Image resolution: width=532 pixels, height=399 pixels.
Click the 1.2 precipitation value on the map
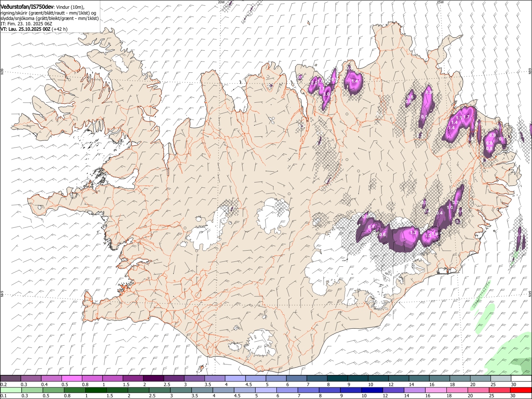tap(413, 233)
